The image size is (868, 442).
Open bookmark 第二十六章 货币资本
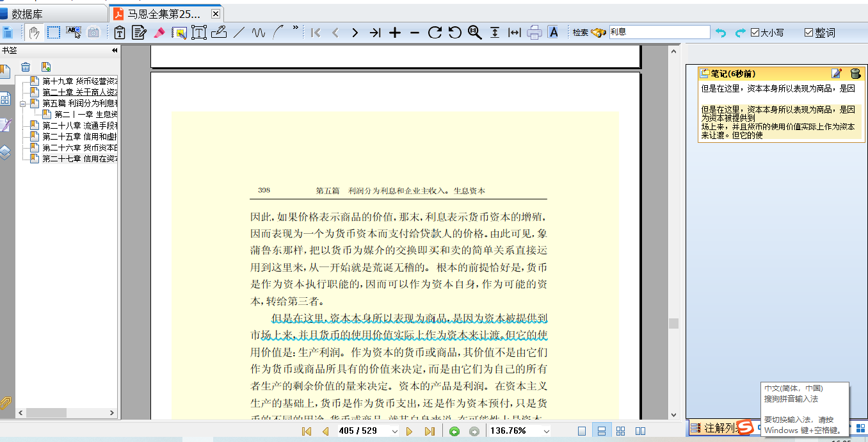point(80,147)
